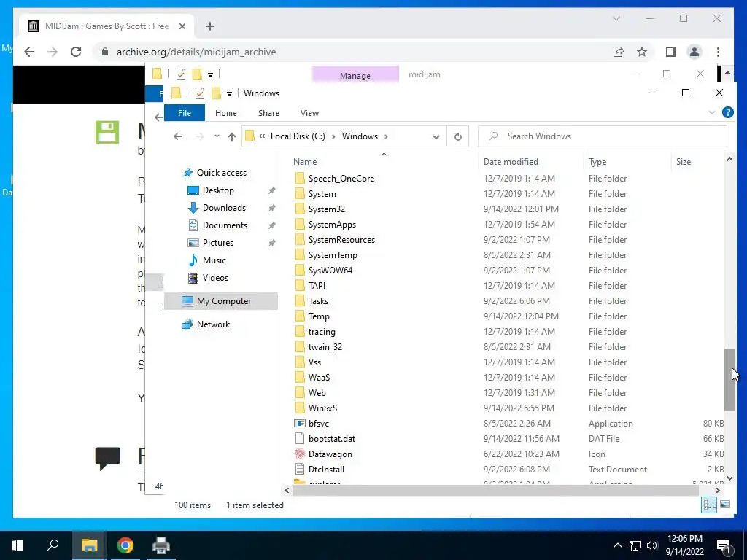Click the Properties quick access toolbar icon
This screenshot has width=747, height=560.
200,93
